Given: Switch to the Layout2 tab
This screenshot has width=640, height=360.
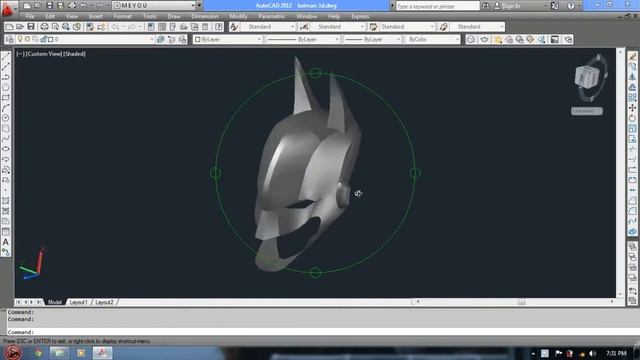Looking at the screenshot, I should [104, 302].
